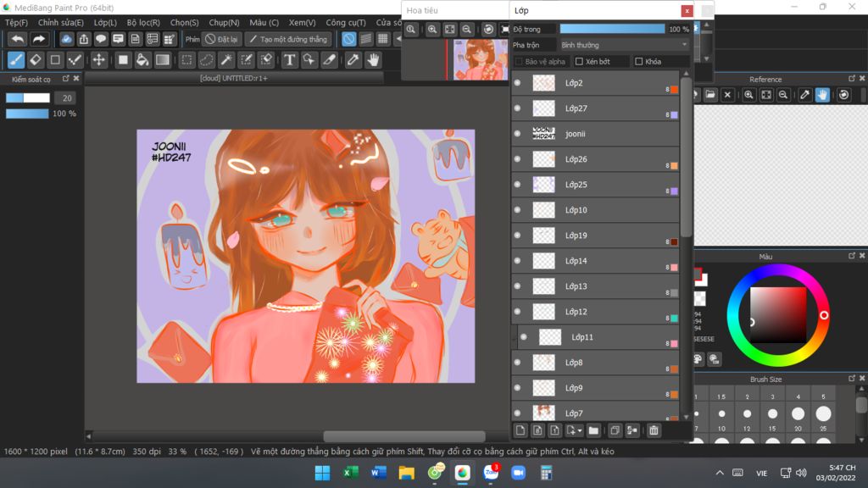
Task: Pick the Operation tool
Action: click(309, 60)
